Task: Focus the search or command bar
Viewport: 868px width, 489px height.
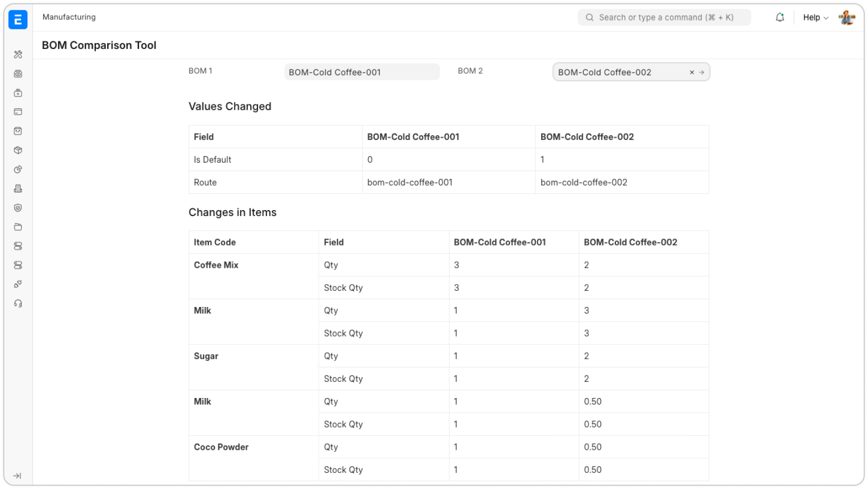Action: [664, 17]
